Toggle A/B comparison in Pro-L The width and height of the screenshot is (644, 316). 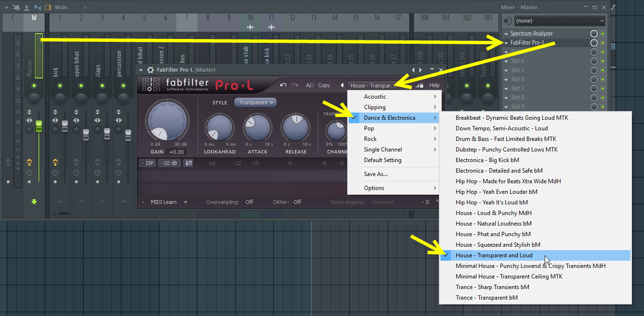(310, 85)
